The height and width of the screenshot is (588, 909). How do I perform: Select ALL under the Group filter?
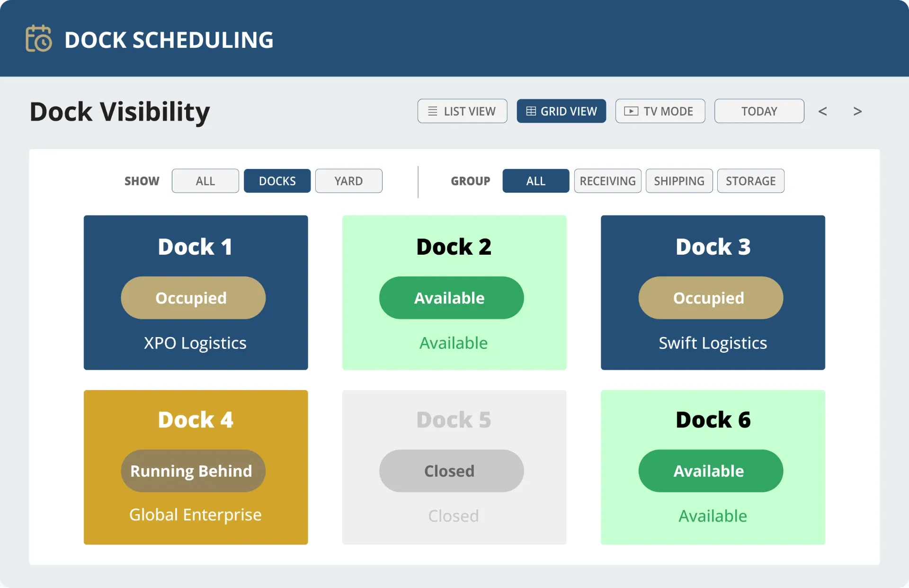point(536,181)
